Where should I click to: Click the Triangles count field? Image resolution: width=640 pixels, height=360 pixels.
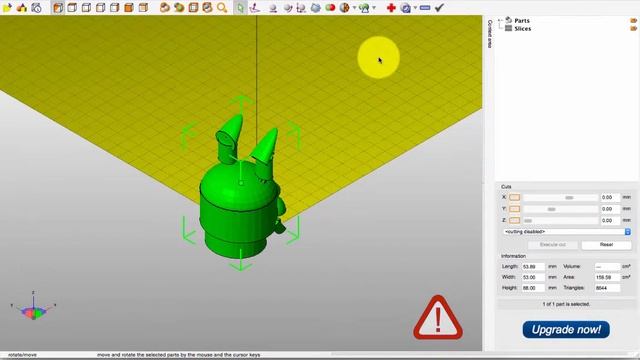(607, 288)
